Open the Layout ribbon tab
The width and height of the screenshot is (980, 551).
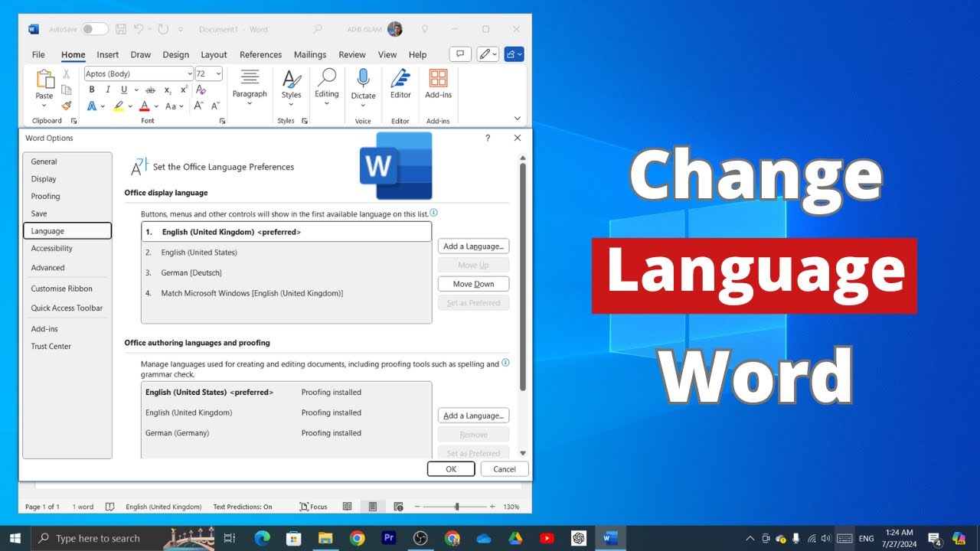click(x=214, y=54)
